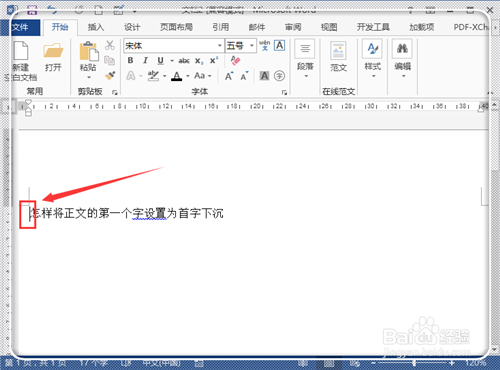Open the 字体 font dialog launcher
Image resolution: width=500 pixels, height=370 pixels.
[284, 92]
